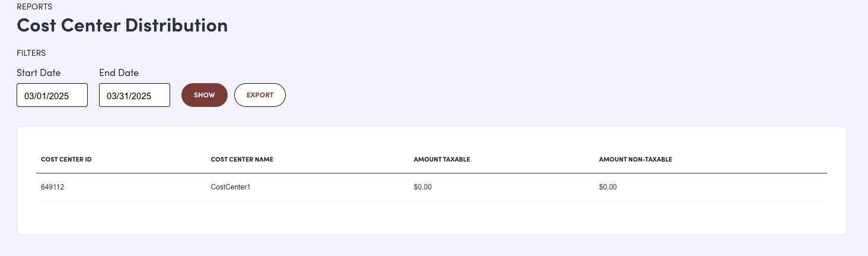Click the Start Date input field

[x=52, y=95]
